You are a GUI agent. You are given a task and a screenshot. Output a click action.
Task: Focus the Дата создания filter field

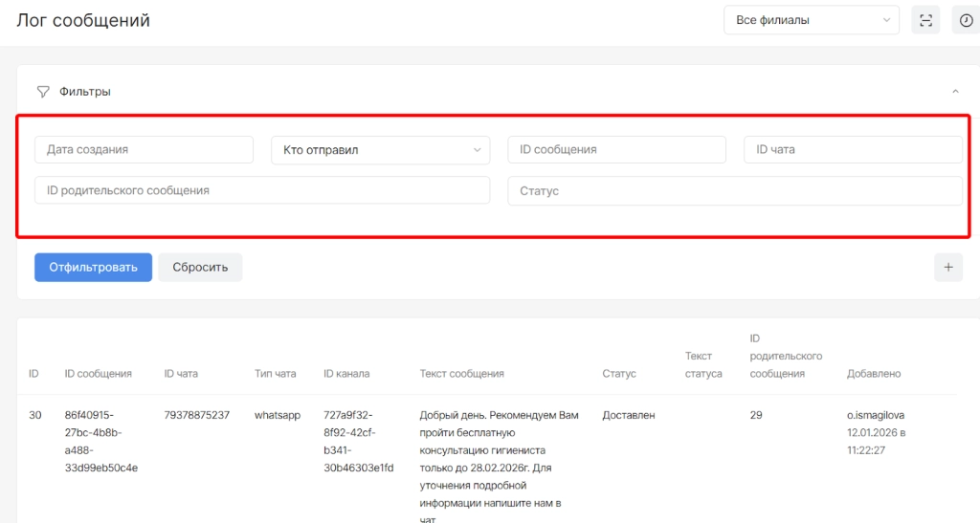(x=144, y=150)
